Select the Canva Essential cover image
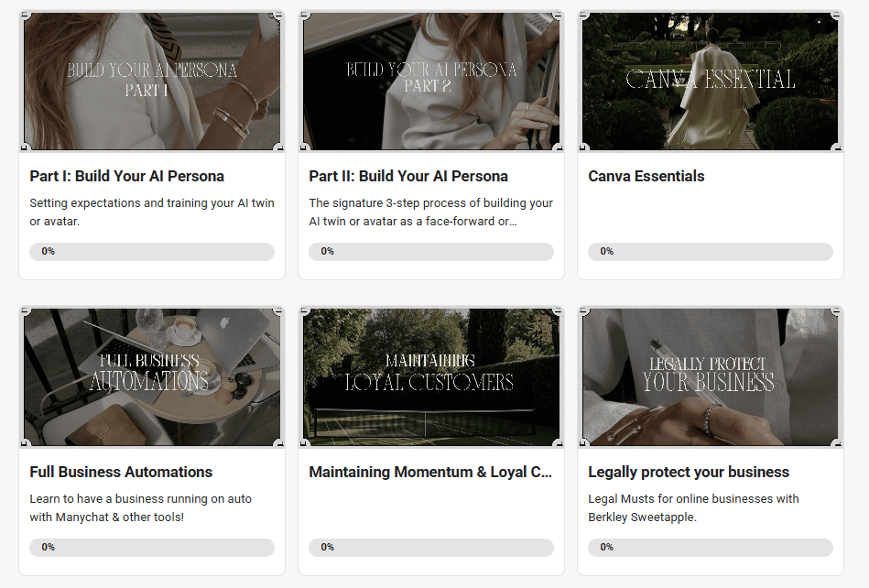This screenshot has width=869, height=588. click(710, 81)
